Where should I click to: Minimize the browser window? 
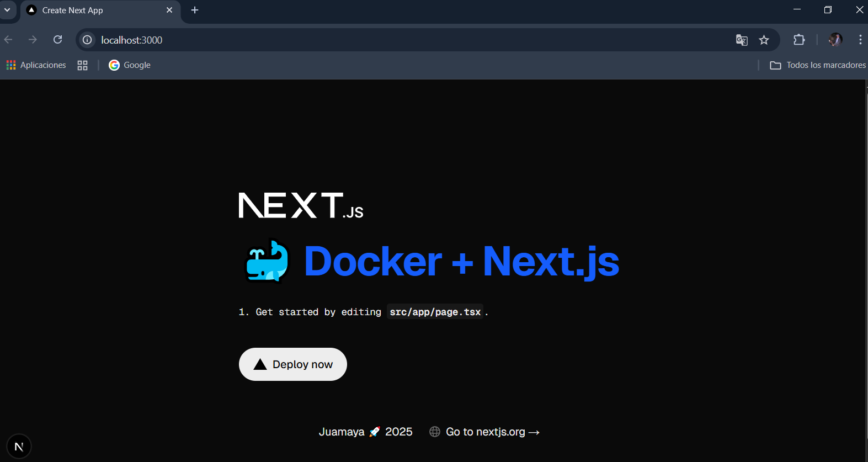pos(797,9)
